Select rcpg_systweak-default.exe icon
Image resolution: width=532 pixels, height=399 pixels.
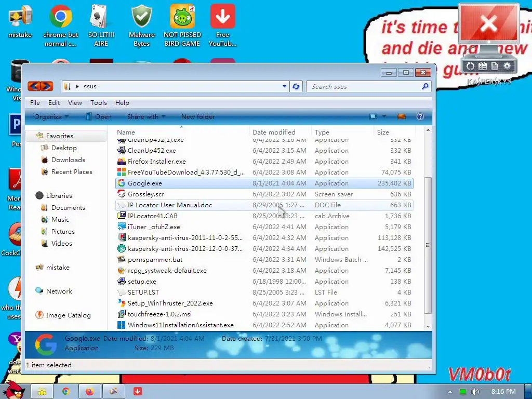(x=122, y=270)
